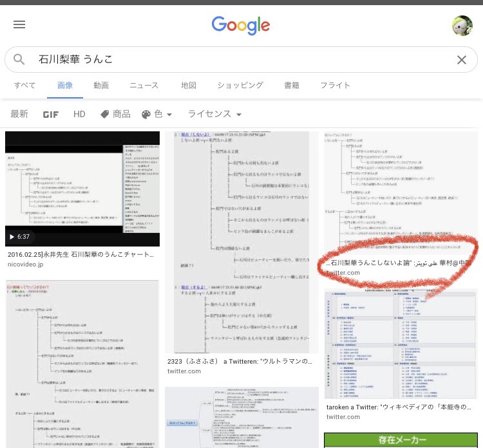483x448 pixels.
Task: Switch to the ショッピング tab
Action: tap(240, 86)
